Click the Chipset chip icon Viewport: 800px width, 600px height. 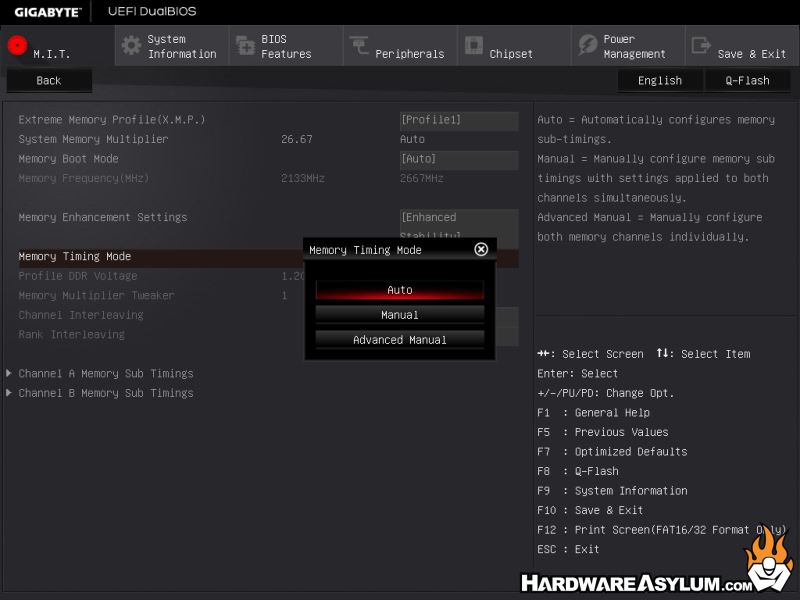473,46
